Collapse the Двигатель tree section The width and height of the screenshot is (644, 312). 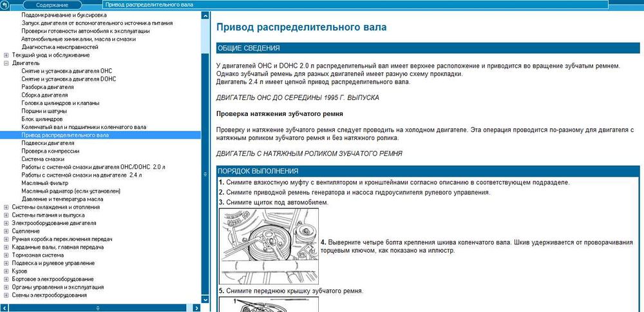(x=6, y=63)
